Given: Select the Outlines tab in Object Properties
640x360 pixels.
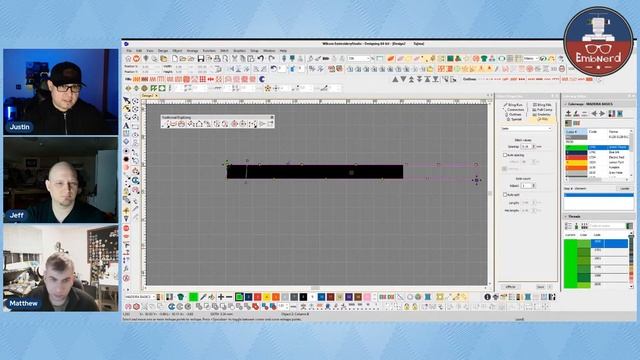Looking at the screenshot, I should click(x=514, y=115).
